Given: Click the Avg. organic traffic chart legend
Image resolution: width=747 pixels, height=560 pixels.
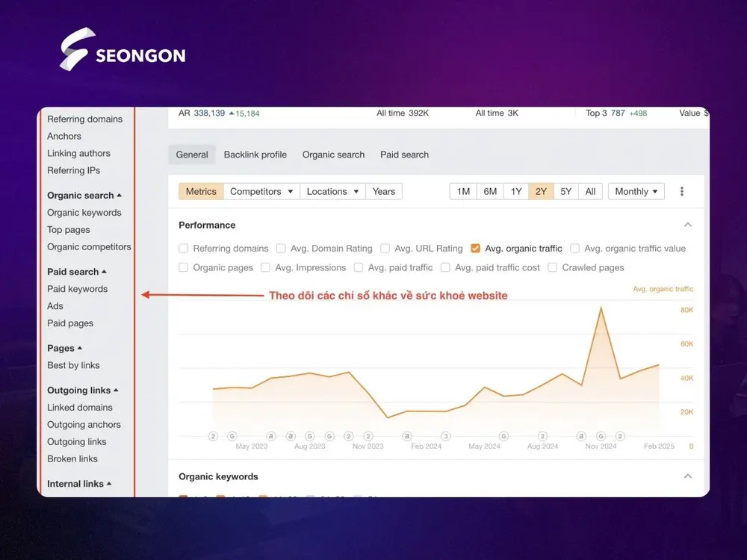Looking at the screenshot, I should tap(663, 289).
